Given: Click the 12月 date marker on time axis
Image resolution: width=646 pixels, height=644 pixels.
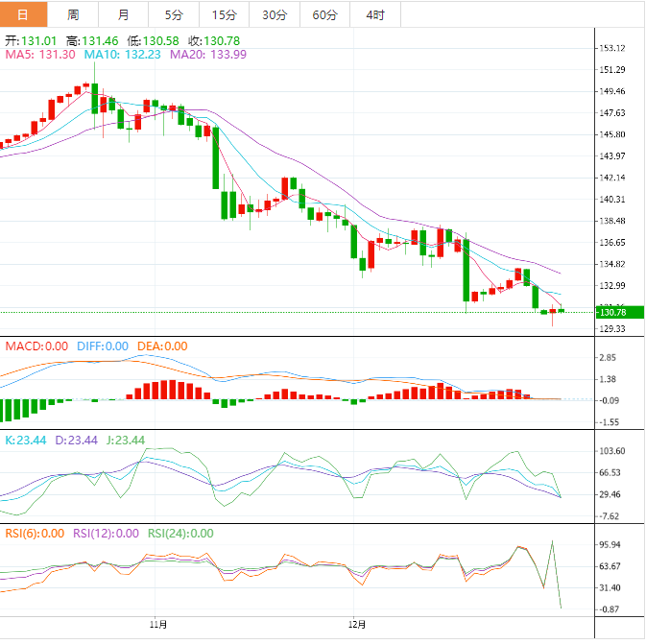Looking at the screenshot, I should [355, 624].
